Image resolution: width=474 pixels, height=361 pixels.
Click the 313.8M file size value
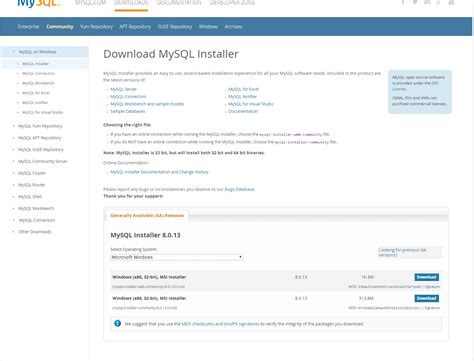coord(366,298)
